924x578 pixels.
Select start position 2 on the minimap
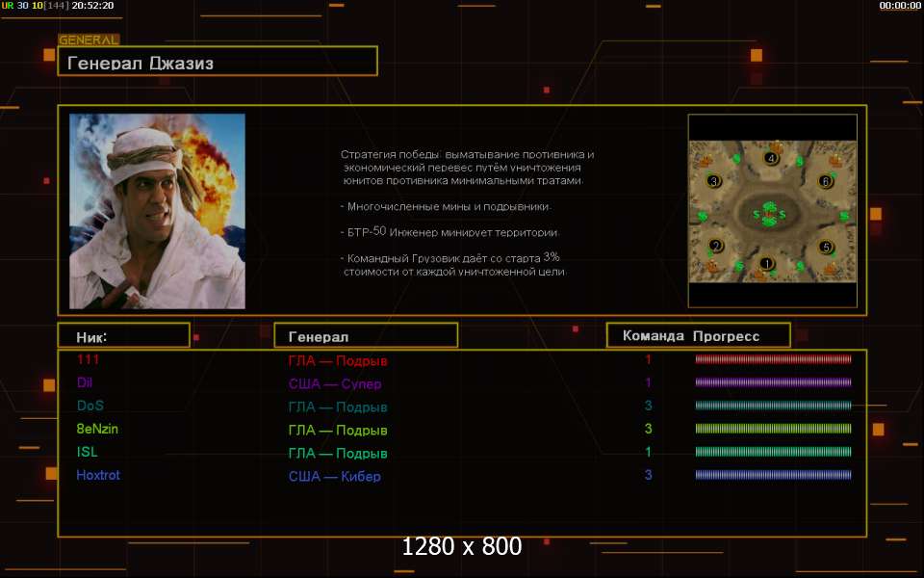(715, 246)
